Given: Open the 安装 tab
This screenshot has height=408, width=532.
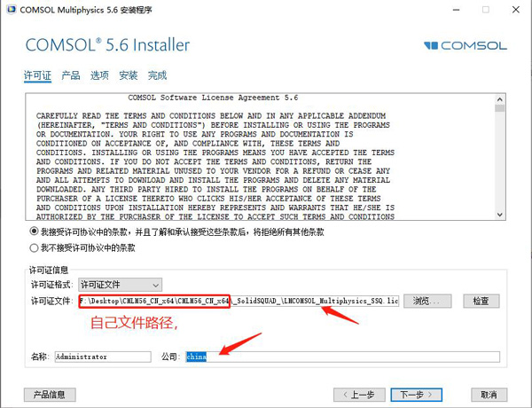Looking at the screenshot, I should (x=129, y=75).
